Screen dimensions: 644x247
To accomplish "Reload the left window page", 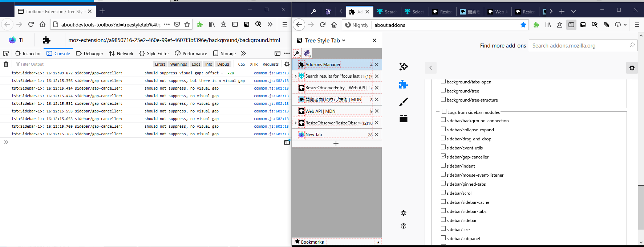I will [31, 24].
